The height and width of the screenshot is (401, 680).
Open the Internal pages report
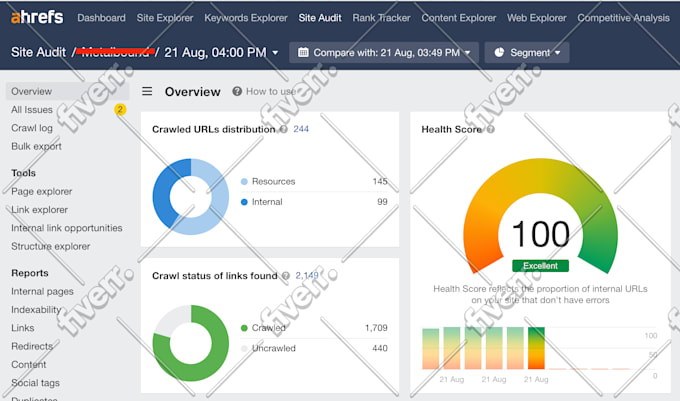pos(42,291)
